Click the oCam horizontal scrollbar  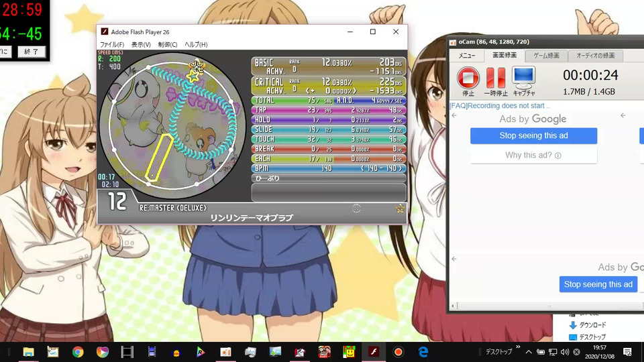550,306
